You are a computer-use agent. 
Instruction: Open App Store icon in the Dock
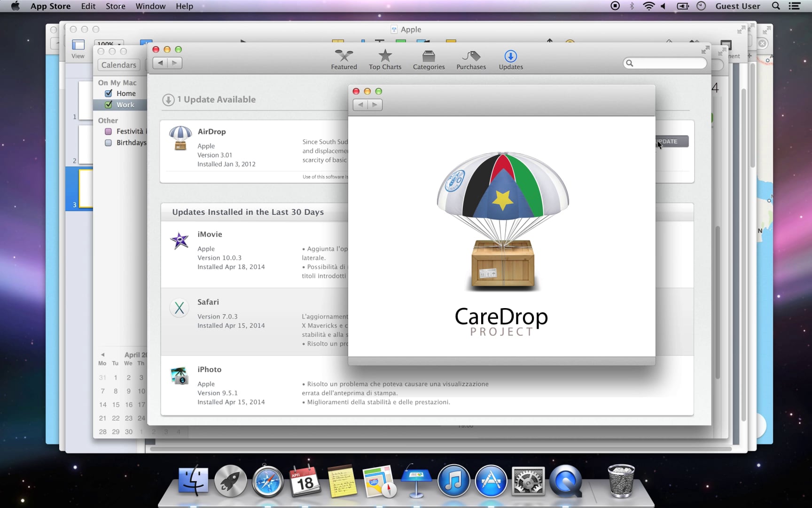(x=491, y=481)
